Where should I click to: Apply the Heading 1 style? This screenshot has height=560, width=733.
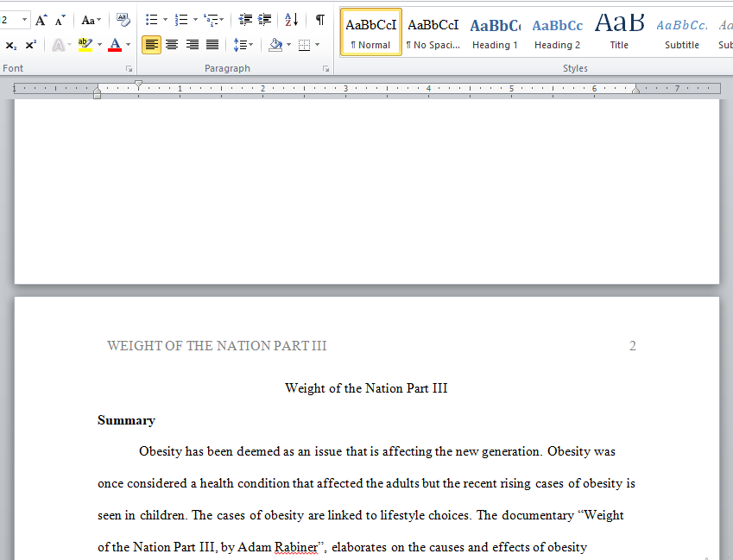tap(495, 32)
